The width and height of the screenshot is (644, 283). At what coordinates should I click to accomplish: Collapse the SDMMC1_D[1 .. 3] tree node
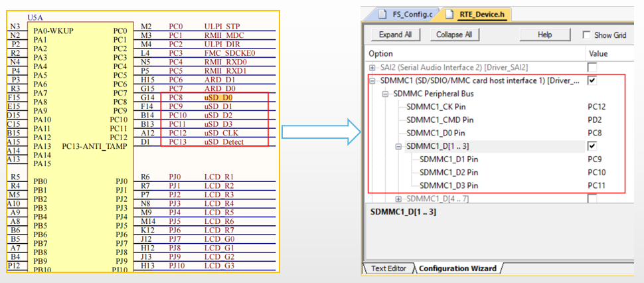(399, 146)
